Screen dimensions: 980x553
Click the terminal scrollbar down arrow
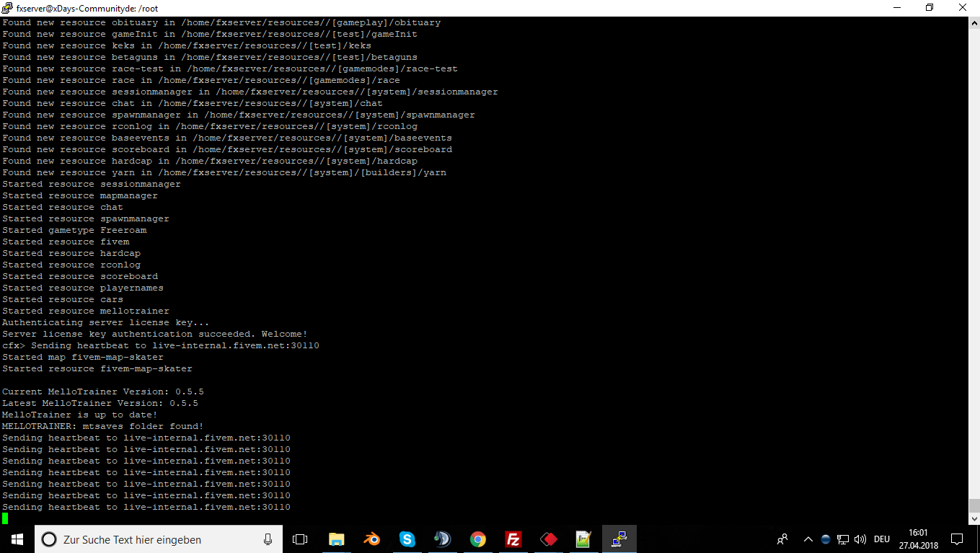(974, 518)
